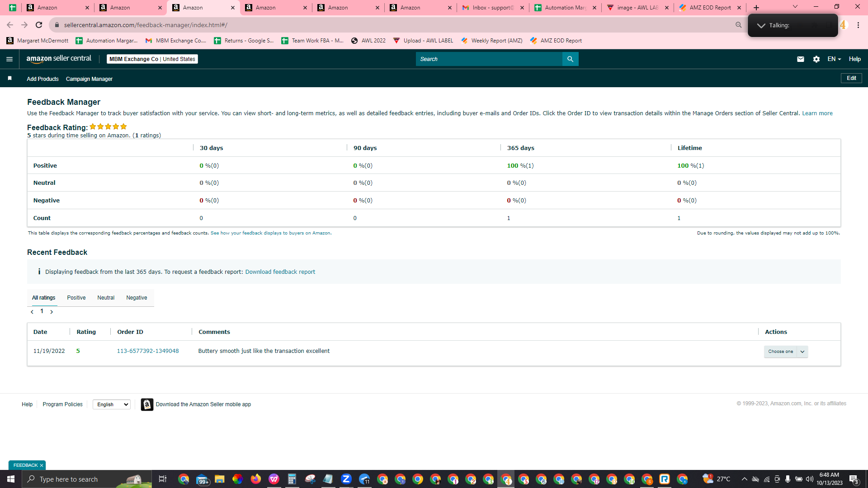Open Task View on the taskbar
The width and height of the screenshot is (868, 488).
(x=163, y=479)
